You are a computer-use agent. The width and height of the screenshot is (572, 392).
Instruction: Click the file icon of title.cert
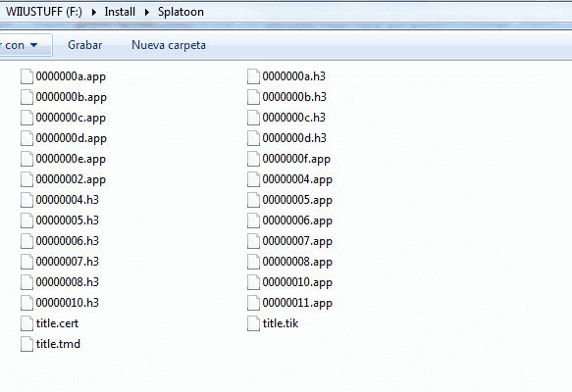pos(26,323)
